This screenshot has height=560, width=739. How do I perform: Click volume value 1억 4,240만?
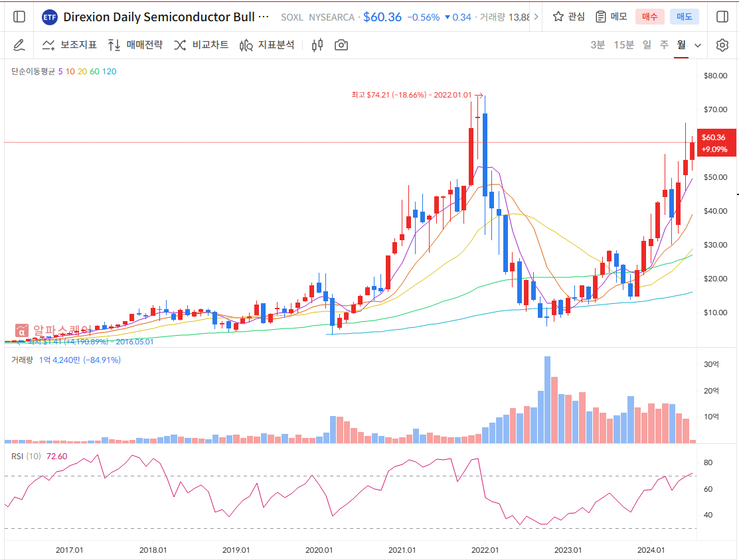(59, 360)
